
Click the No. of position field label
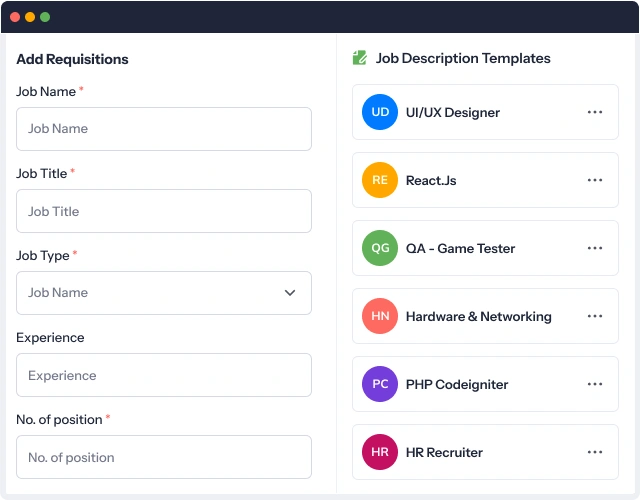point(59,420)
